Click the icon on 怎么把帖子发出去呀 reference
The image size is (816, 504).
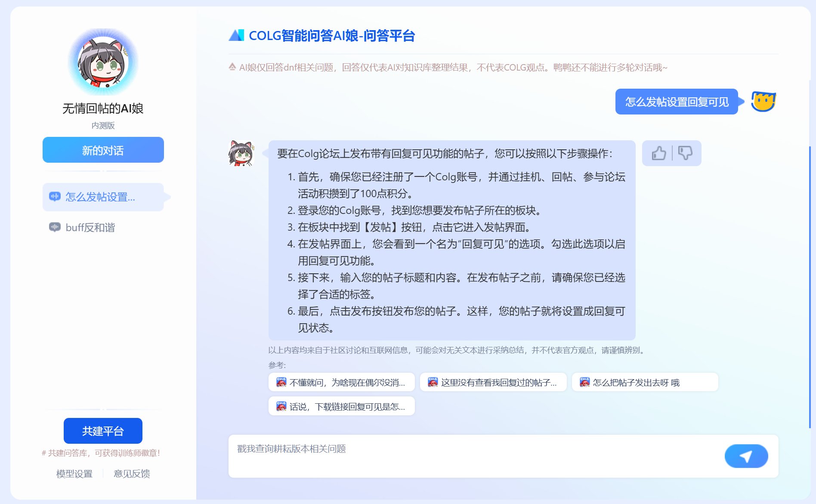click(x=584, y=382)
